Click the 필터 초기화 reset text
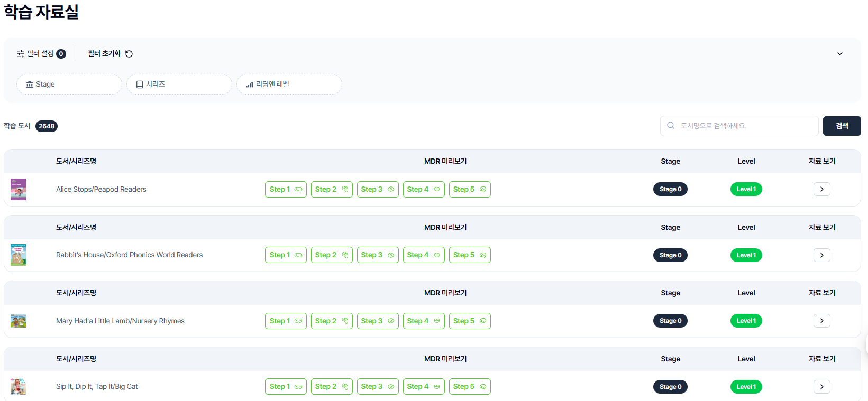The height and width of the screenshot is (401, 868). coord(104,54)
